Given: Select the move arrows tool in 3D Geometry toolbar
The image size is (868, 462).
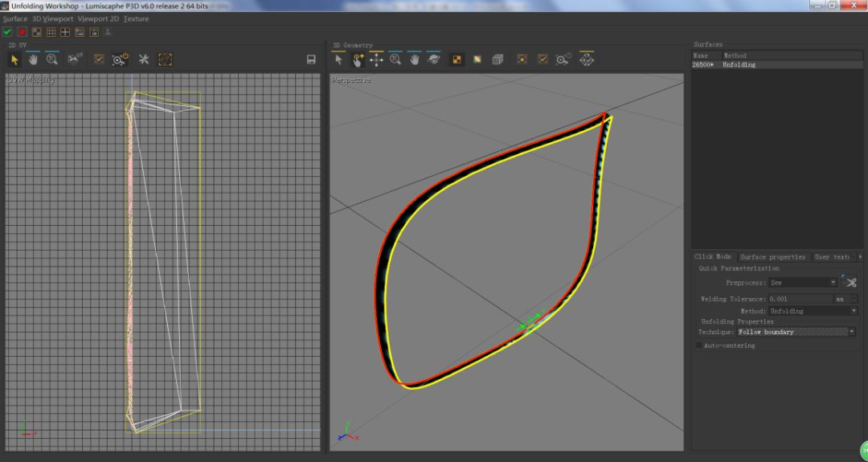Looking at the screenshot, I should point(376,59).
